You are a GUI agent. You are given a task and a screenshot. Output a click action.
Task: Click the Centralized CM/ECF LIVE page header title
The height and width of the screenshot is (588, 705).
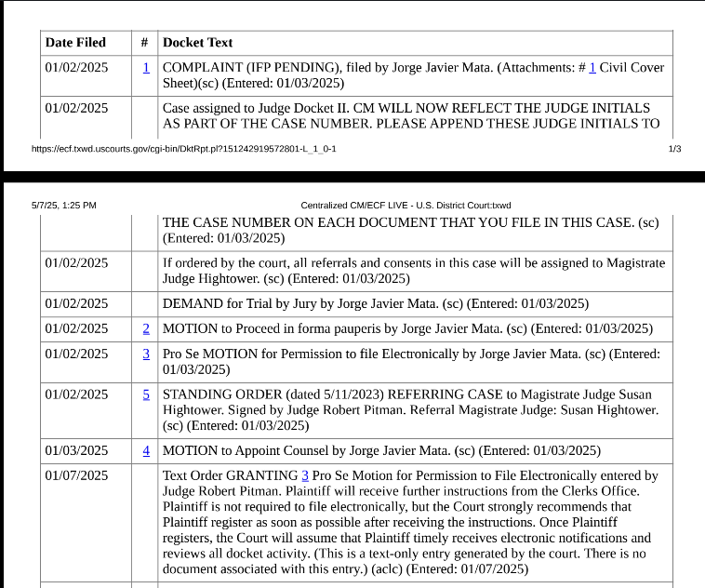click(x=406, y=206)
